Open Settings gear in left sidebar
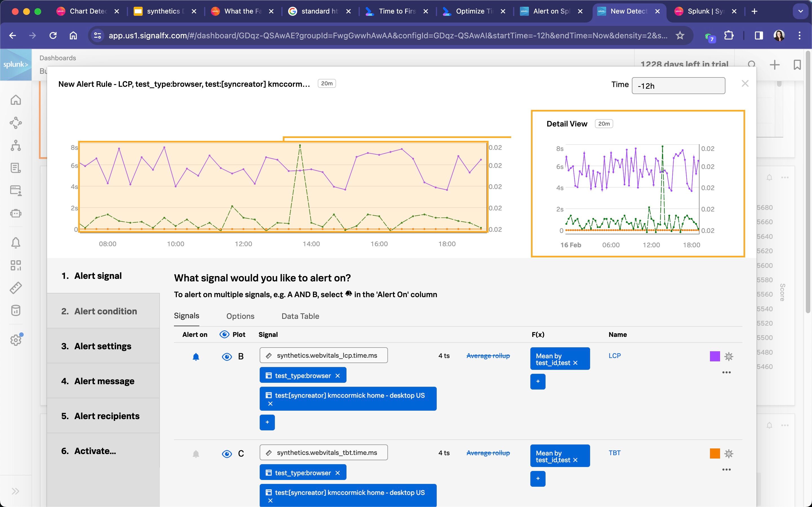 [16, 340]
